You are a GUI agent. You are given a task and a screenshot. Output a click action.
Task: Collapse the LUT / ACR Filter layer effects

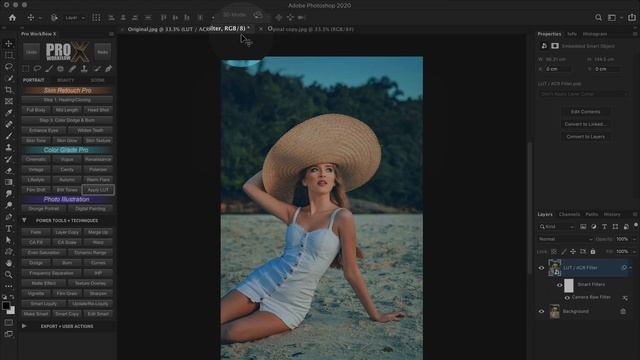631,268
